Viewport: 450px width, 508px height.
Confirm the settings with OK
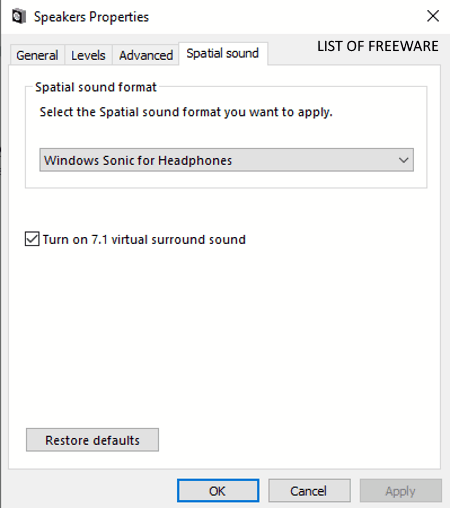click(218, 491)
